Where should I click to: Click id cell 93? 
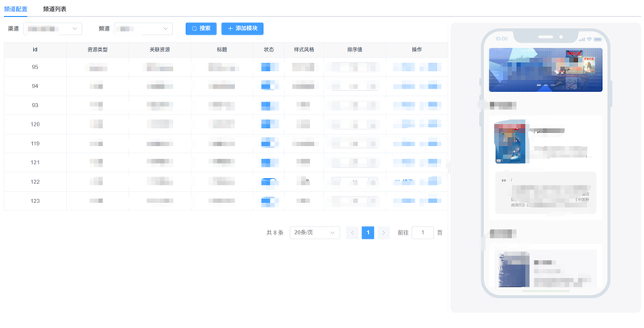35,106
